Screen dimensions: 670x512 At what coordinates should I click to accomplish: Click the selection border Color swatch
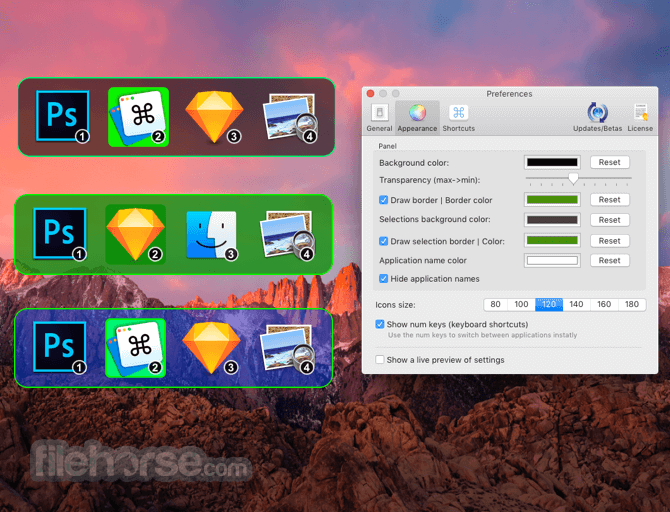click(552, 241)
